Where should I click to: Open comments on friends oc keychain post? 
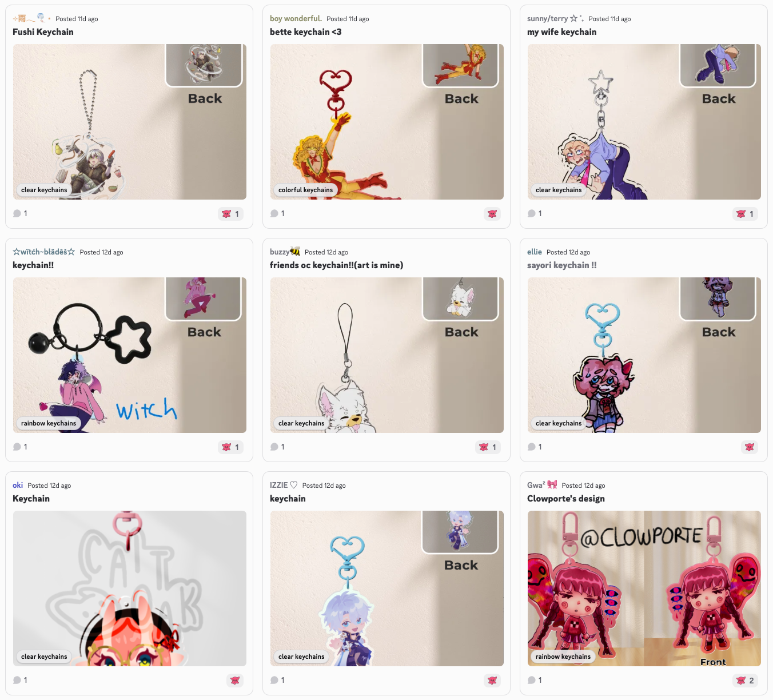277,447
